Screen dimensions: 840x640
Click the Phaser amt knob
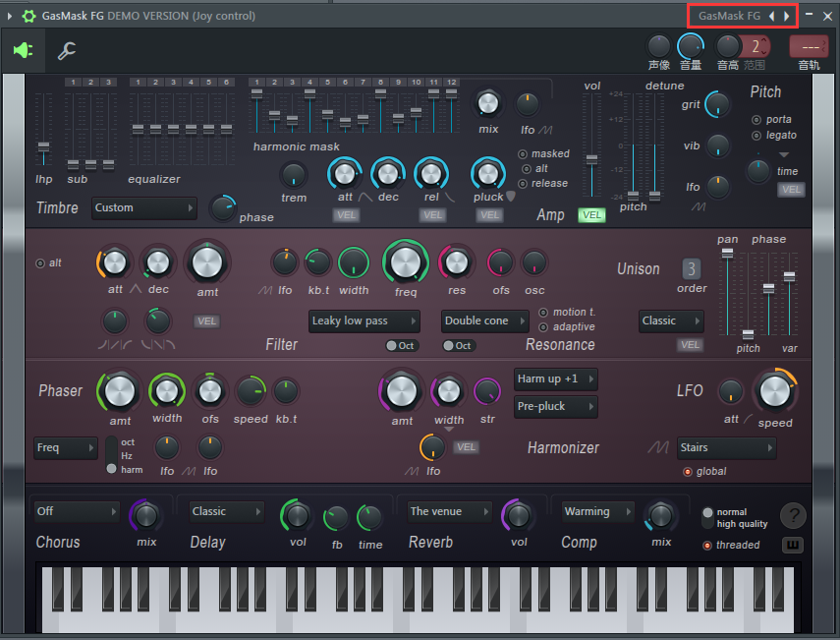point(120,391)
